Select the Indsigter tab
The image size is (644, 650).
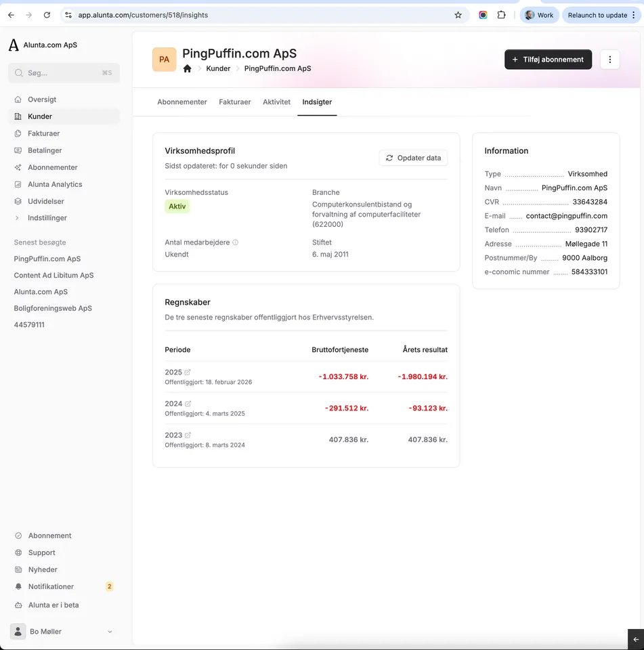tap(317, 102)
